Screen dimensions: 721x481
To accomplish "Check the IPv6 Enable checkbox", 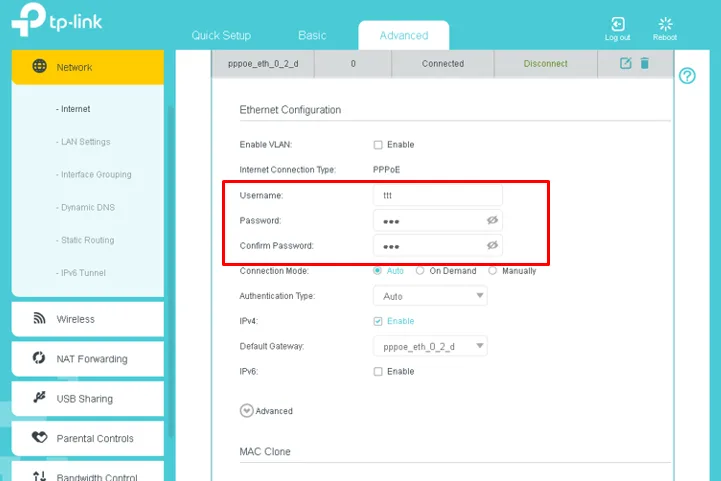I will tap(378, 372).
